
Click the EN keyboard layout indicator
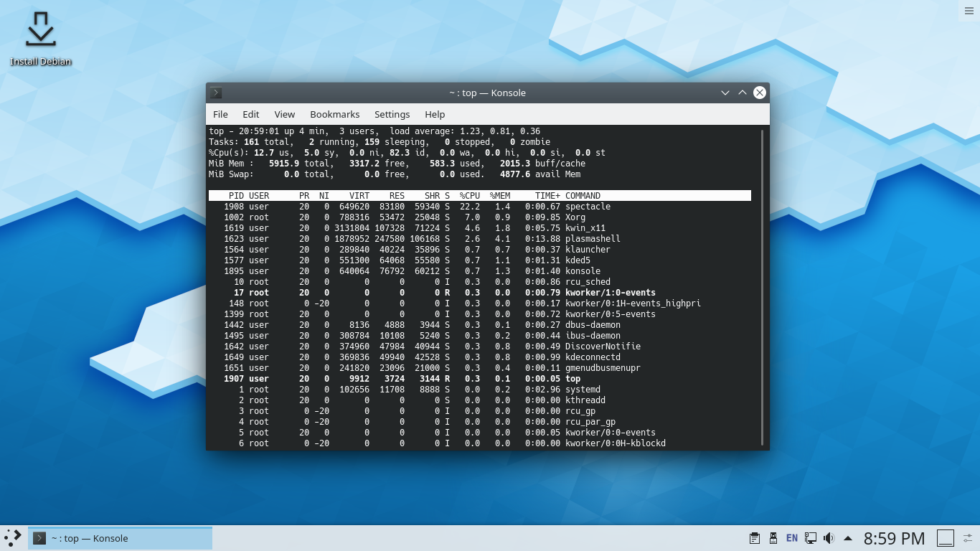point(791,537)
